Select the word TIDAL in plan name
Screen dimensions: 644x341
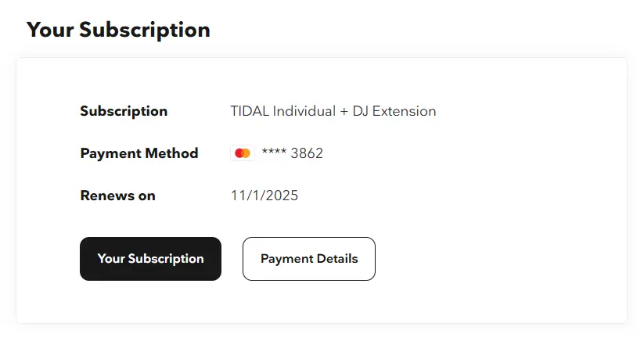[250, 111]
